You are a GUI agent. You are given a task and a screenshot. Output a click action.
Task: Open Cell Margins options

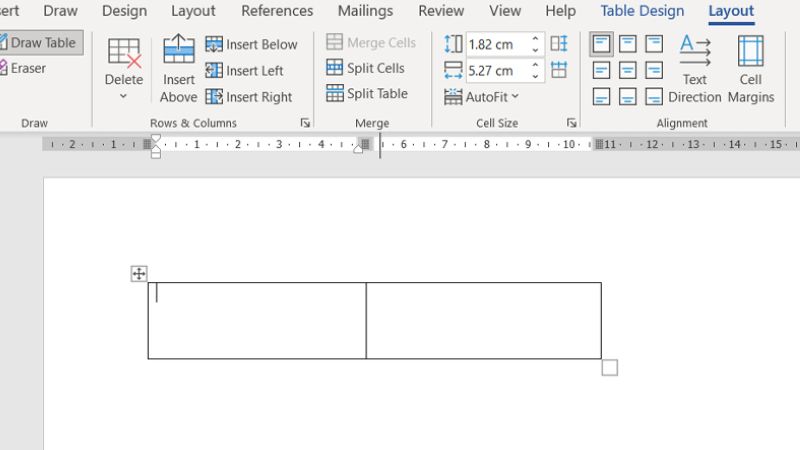(750, 50)
